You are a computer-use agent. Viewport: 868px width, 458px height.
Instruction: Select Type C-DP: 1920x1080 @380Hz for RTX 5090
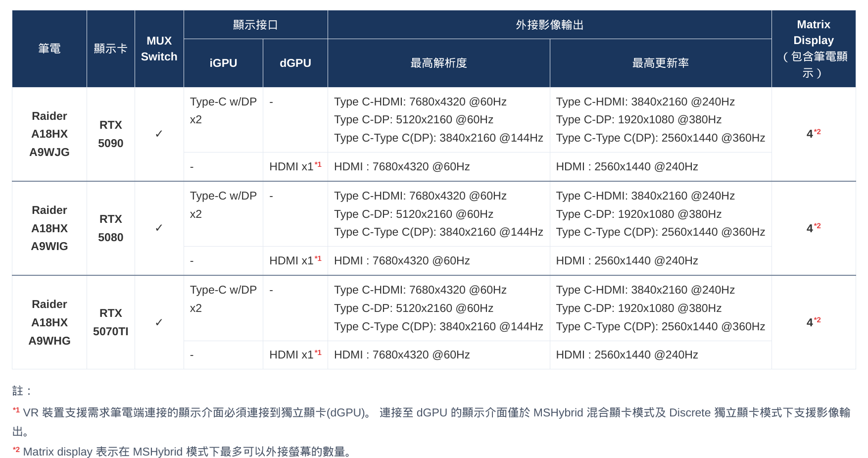click(x=639, y=119)
